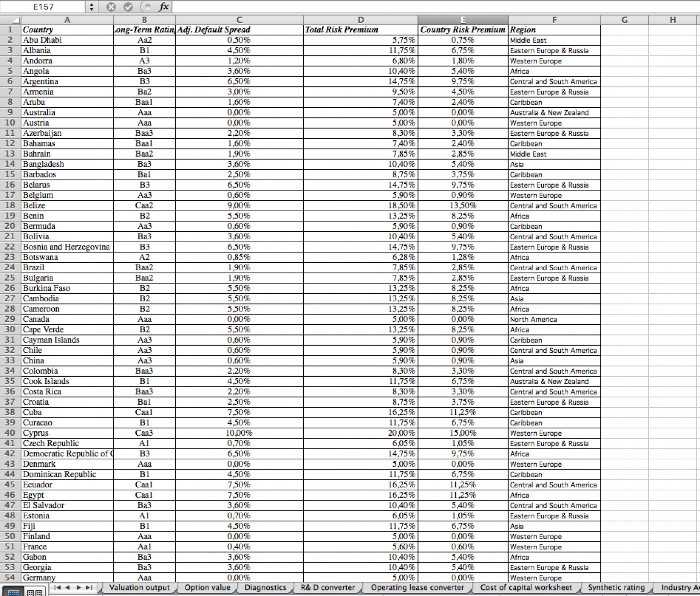Click Botswana's 6,28% total risk premium
This screenshot has width=700, height=596.
pos(361,257)
